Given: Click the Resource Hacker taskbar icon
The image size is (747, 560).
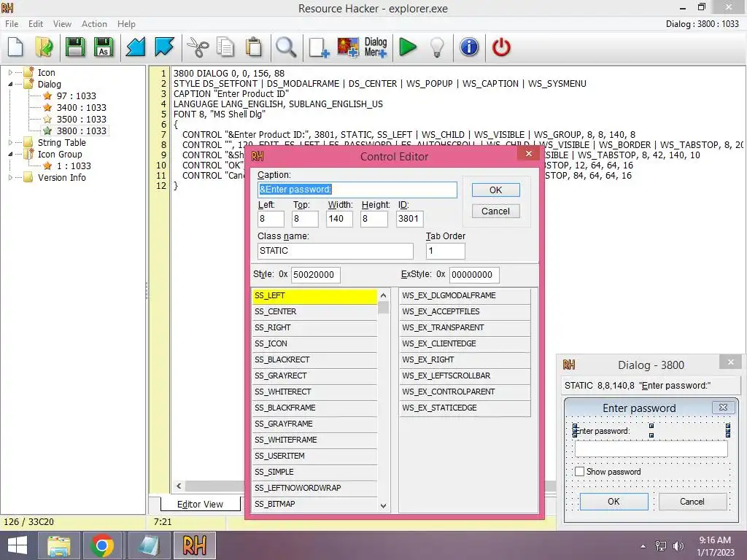Looking at the screenshot, I should click(194, 545).
